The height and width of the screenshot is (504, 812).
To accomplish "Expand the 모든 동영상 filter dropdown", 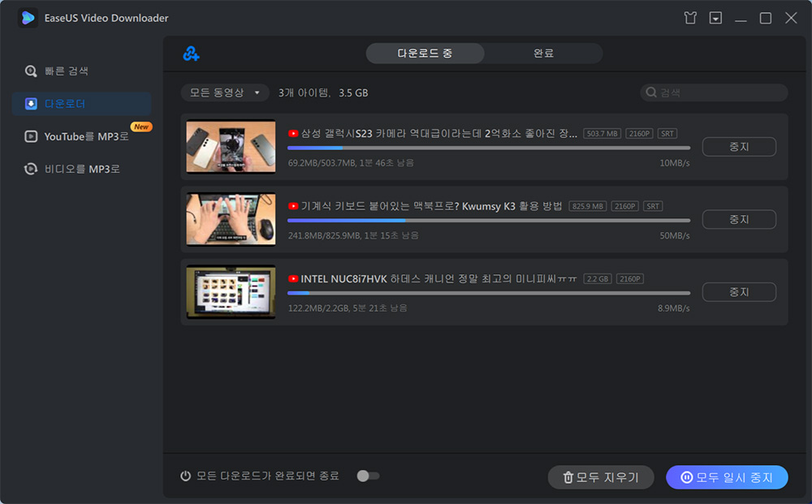I will pyautogui.click(x=225, y=93).
